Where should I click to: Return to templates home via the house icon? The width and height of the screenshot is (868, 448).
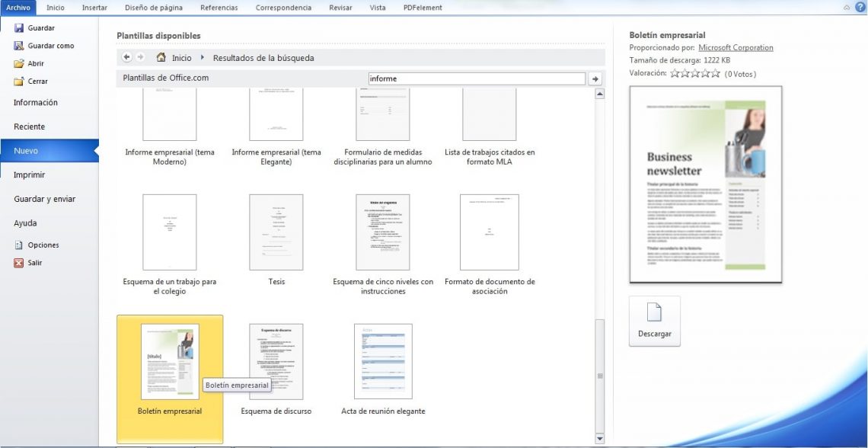tap(160, 57)
